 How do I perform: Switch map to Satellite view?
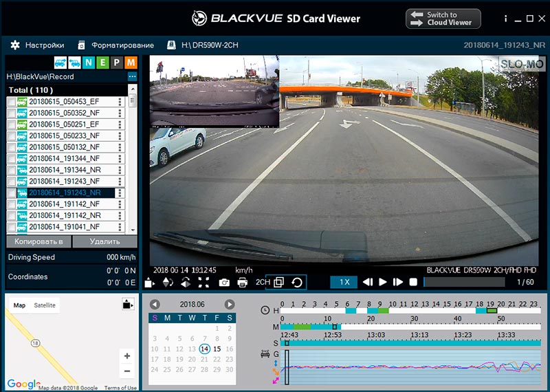pyautogui.click(x=45, y=305)
